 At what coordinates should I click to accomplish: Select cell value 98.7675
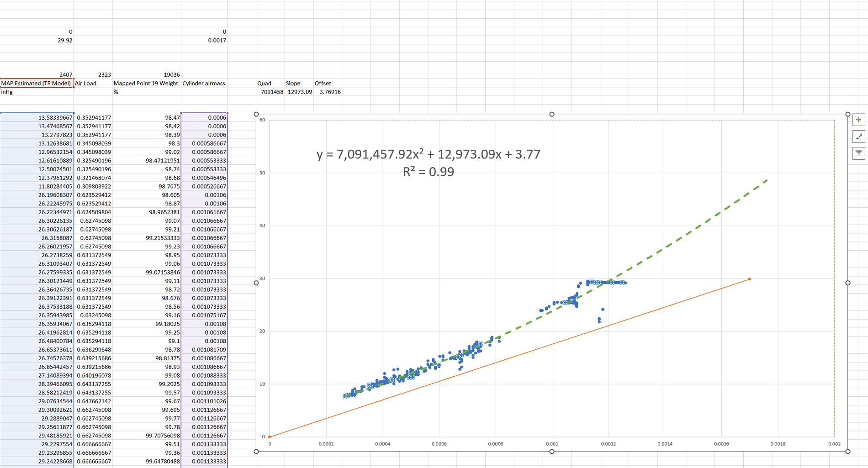147,186
